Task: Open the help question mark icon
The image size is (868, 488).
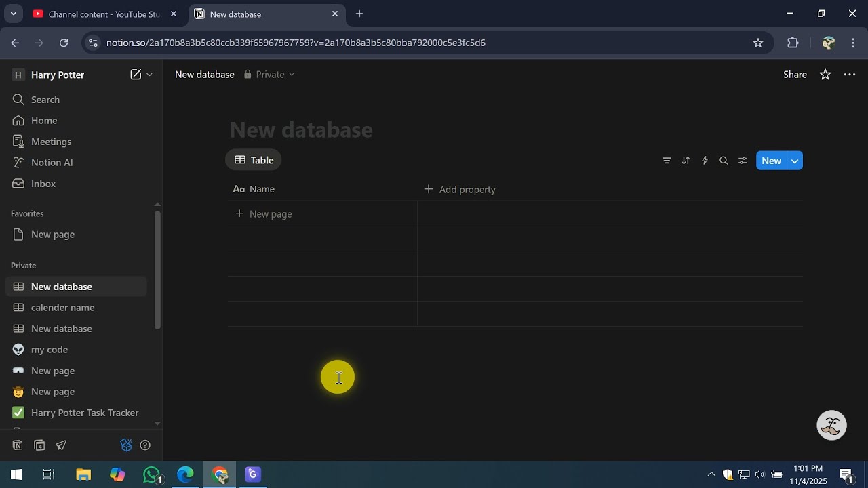Action: point(144,445)
